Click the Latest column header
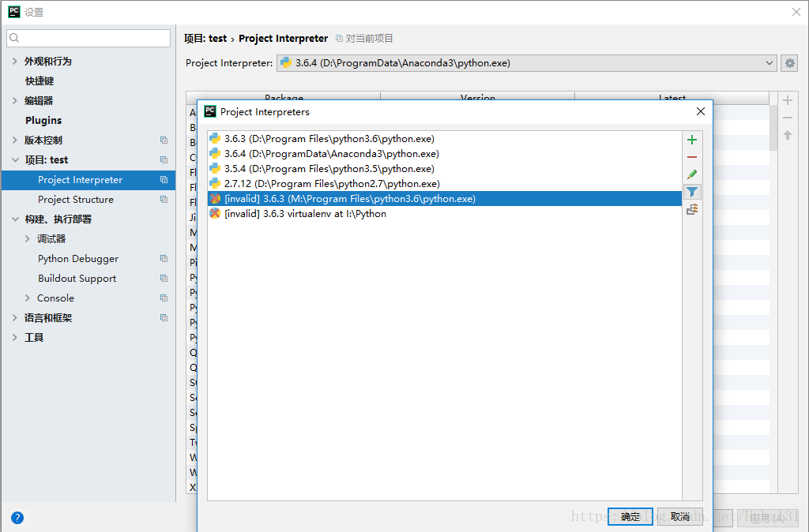Image resolution: width=809 pixels, height=532 pixels. click(672, 97)
